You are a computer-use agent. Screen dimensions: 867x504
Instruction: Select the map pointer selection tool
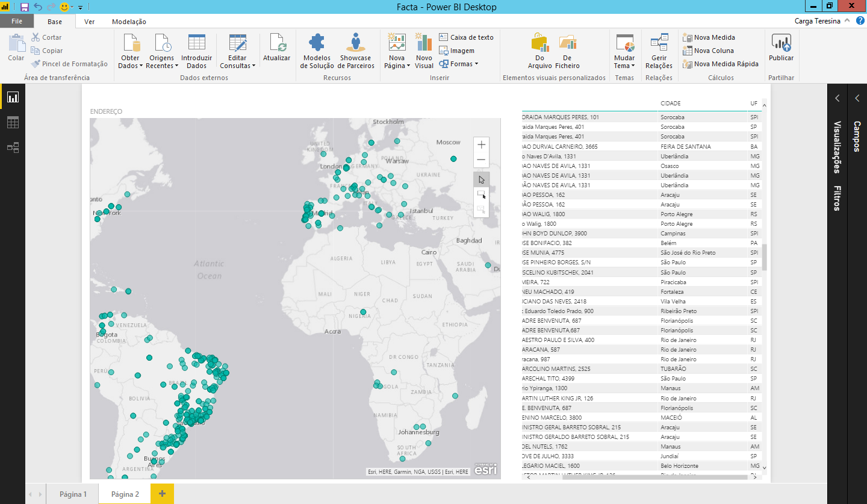click(481, 179)
